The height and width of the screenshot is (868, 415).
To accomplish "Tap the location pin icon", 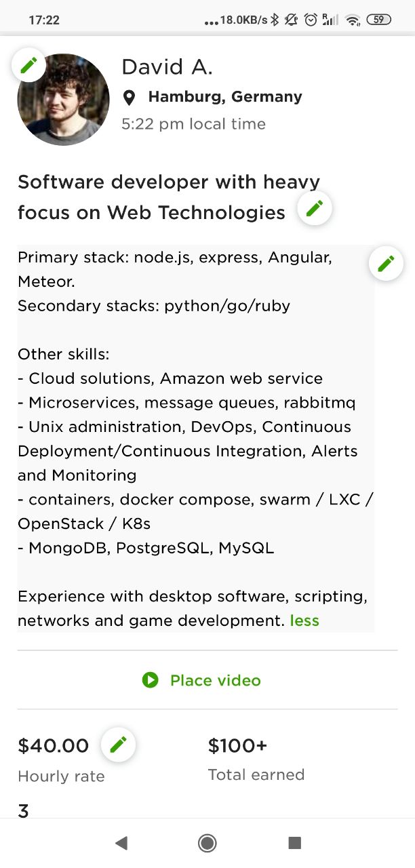I will (129, 98).
